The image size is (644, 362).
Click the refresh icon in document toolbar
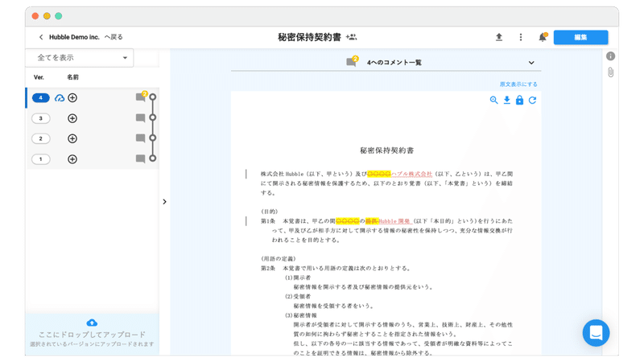(x=532, y=100)
